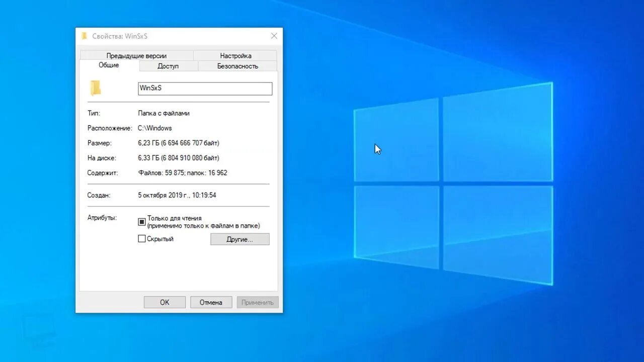Click the Свойства: WinSxS title text
The width and height of the screenshot is (644, 362).
(120, 36)
